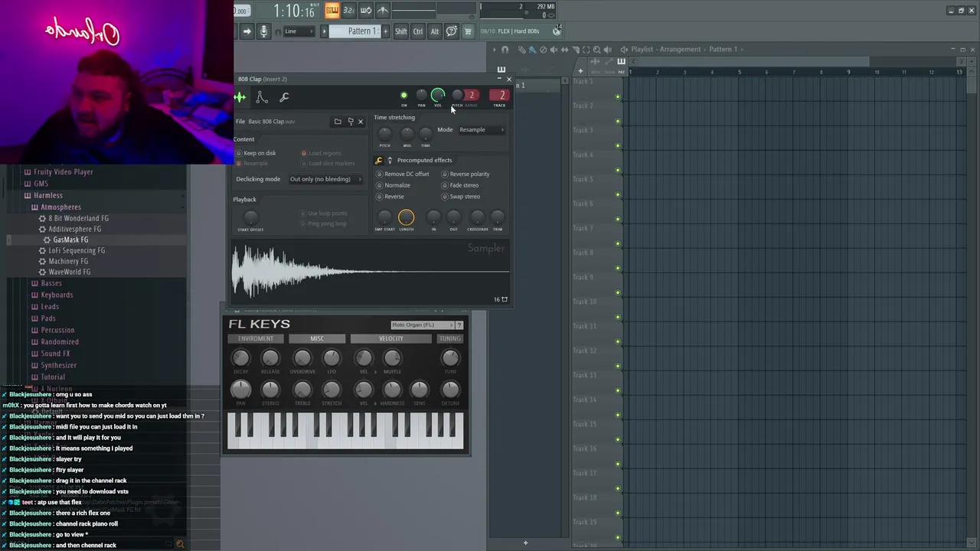The height and width of the screenshot is (551, 980).
Task: Click the channel VOL knob
Action: click(x=438, y=95)
